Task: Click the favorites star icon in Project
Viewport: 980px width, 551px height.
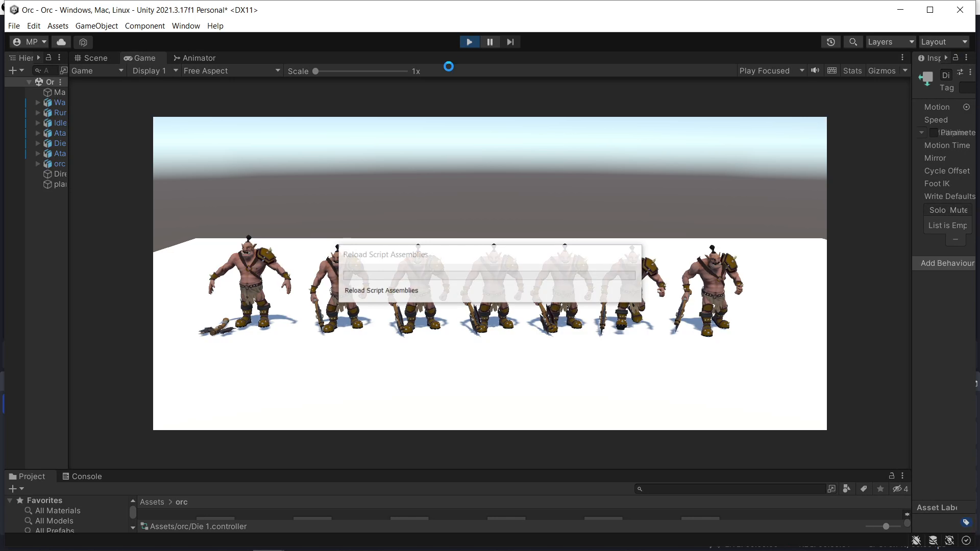Action: coord(880,489)
